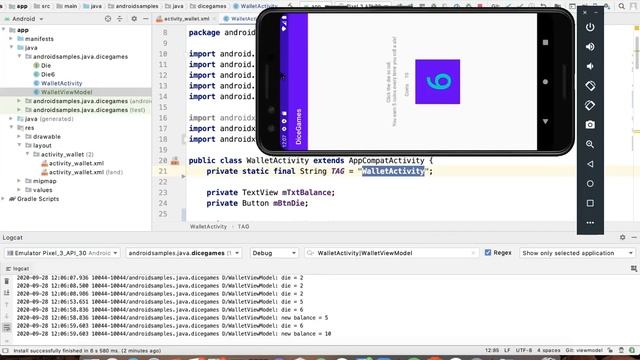Click UTF-8 encoding in status bar
Screen dimensions: 640x360
tap(523, 350)
